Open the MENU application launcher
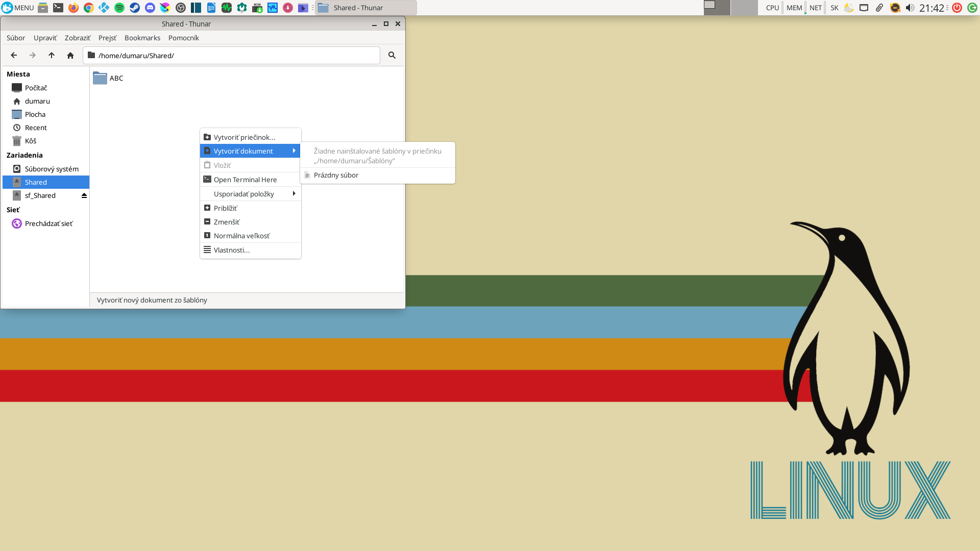Screen dimensions: 980x551 pos(18,8)
